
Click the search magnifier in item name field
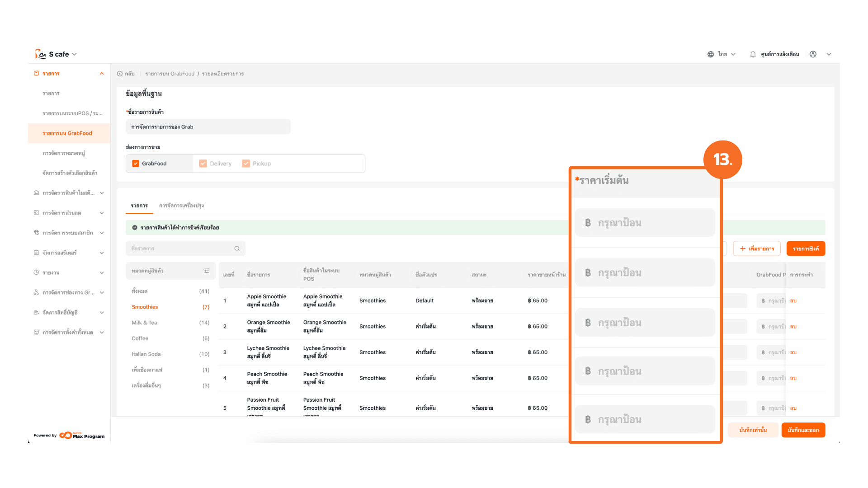pyautogui.click(x=237, y=249)
